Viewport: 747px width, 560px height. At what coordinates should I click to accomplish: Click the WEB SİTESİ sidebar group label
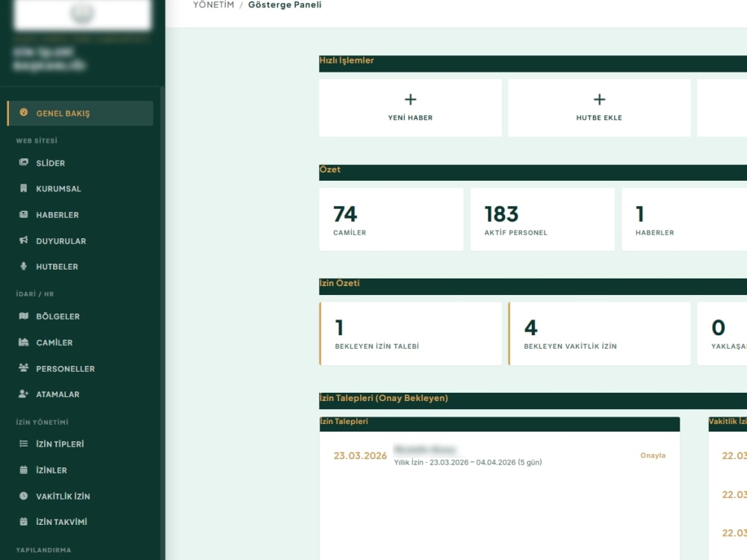[x=37, y=140]
